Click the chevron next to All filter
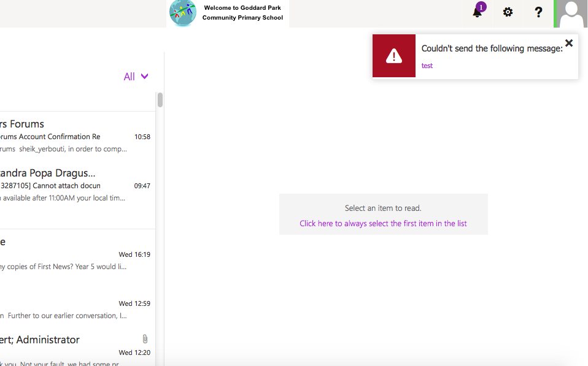Viewport: 588px width, 366px height. (x=144, y=77)
